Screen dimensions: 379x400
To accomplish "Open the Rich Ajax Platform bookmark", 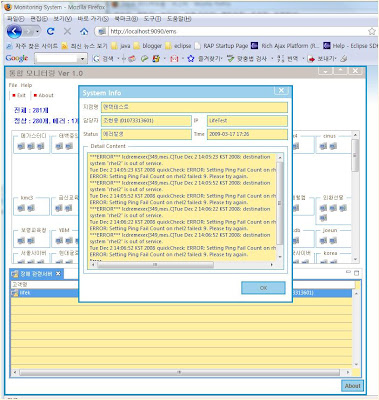I will coord(286,46).
